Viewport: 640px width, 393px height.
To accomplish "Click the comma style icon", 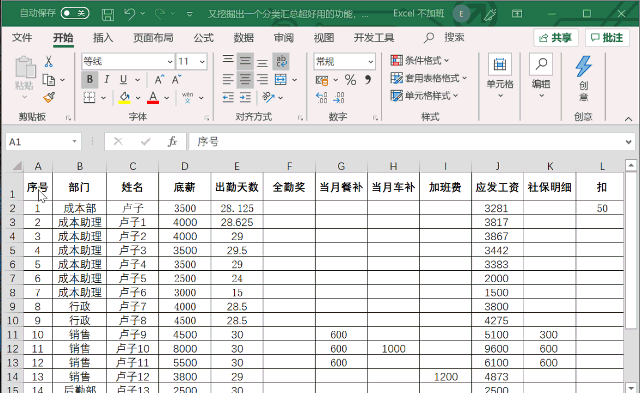I will point(368,79).
